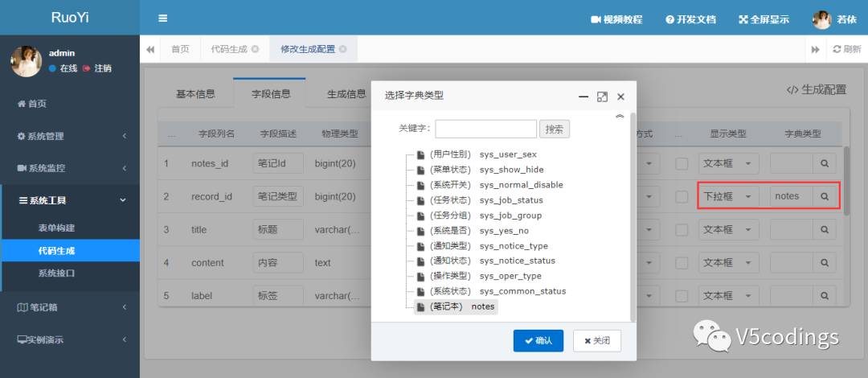Toggle checkbox in notes_id row
The height and width of the screenshot is (378, 868).
[682, 163]
